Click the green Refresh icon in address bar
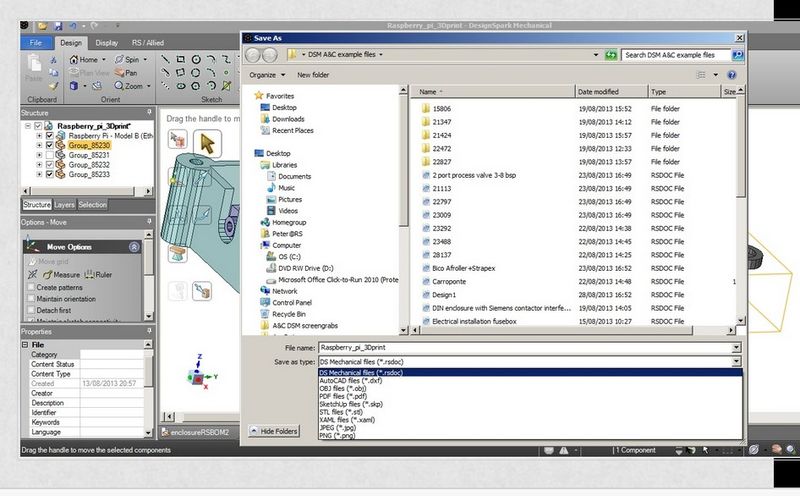This screenshot has height=496, width=800. [x=611, y=55]
